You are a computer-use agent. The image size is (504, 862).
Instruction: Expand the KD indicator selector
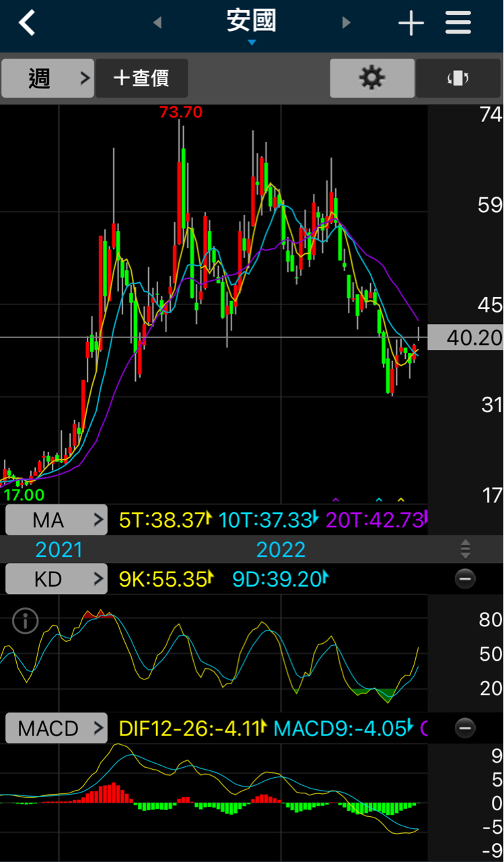point(57,578)
